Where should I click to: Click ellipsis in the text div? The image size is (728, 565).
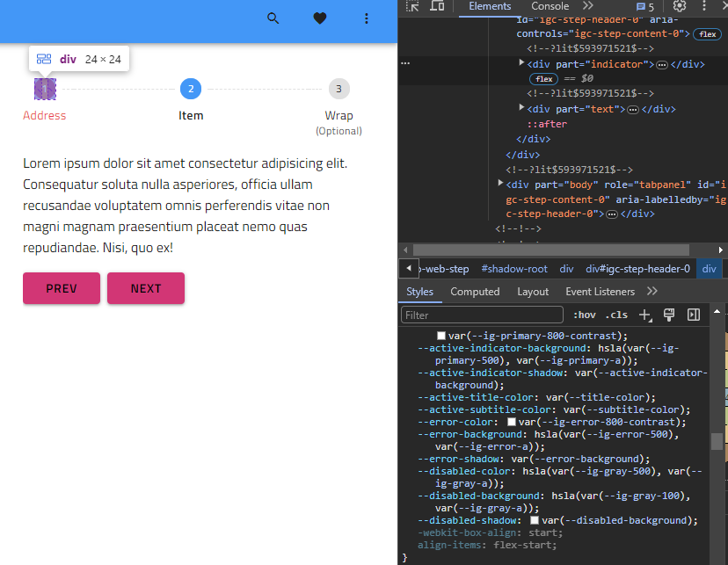click(x=633, y=110)
